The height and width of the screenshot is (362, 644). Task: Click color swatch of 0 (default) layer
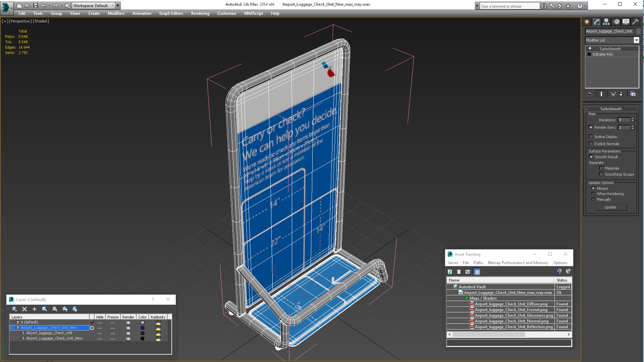click(x=143, y=322)
